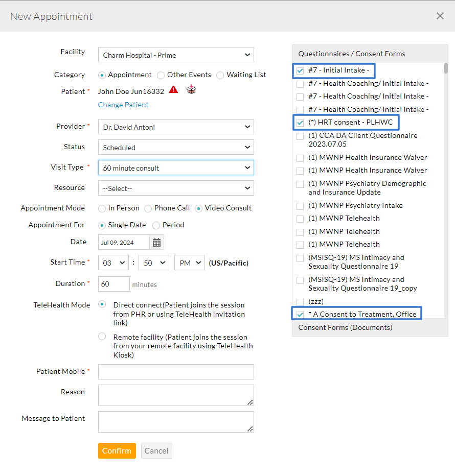Open the AM/PM start time selector
This screenshot has height=476, width=455.
coord(189,263)
